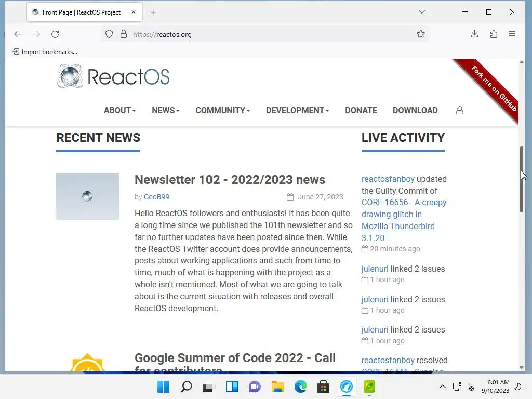Open the Windows Start menu

164,387
